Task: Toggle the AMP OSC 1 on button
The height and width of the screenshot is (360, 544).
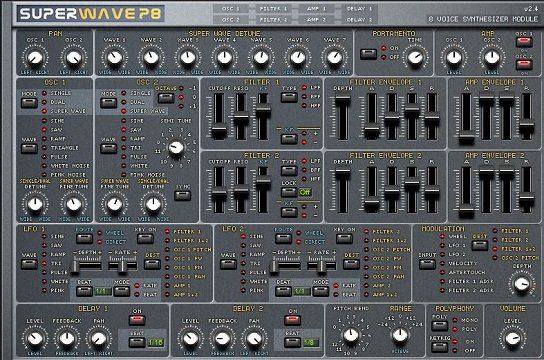Action: click(524, 42)
